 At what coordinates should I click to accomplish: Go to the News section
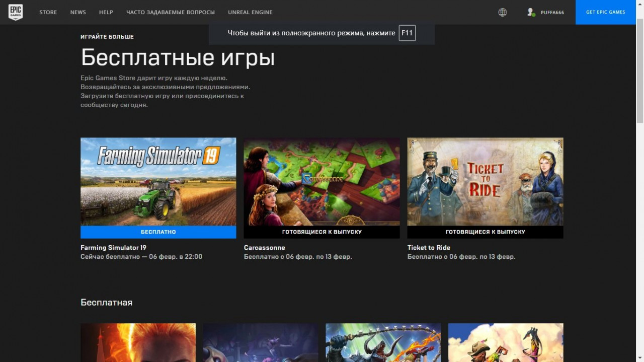coord(78,12)
